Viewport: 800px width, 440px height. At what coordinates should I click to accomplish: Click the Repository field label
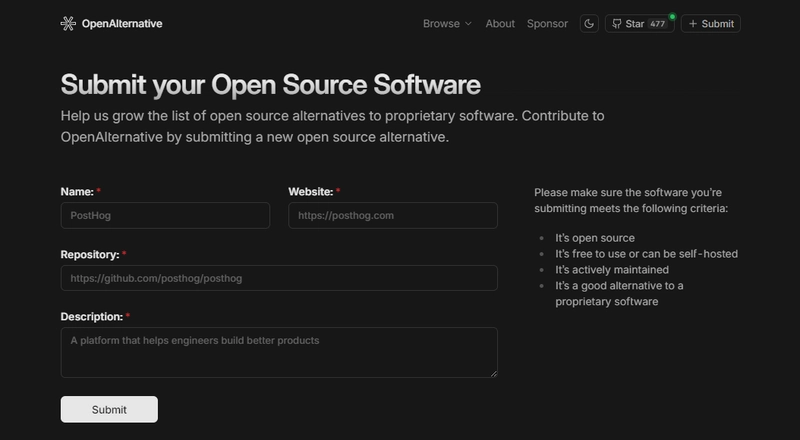(90, 255)
